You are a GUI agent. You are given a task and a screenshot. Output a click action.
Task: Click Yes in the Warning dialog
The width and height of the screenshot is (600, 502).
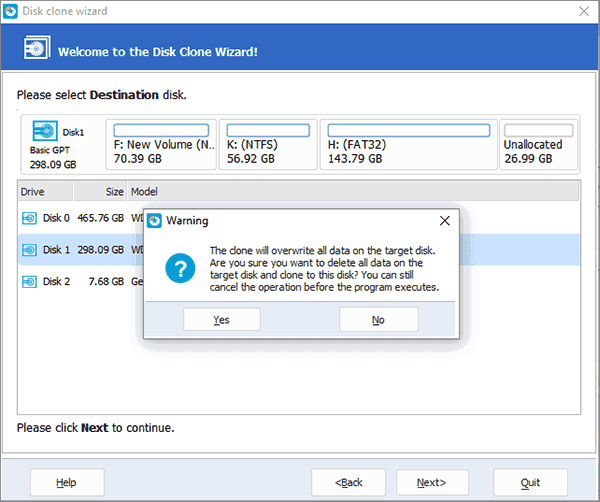pyautogui.click(x=222, y=319)
